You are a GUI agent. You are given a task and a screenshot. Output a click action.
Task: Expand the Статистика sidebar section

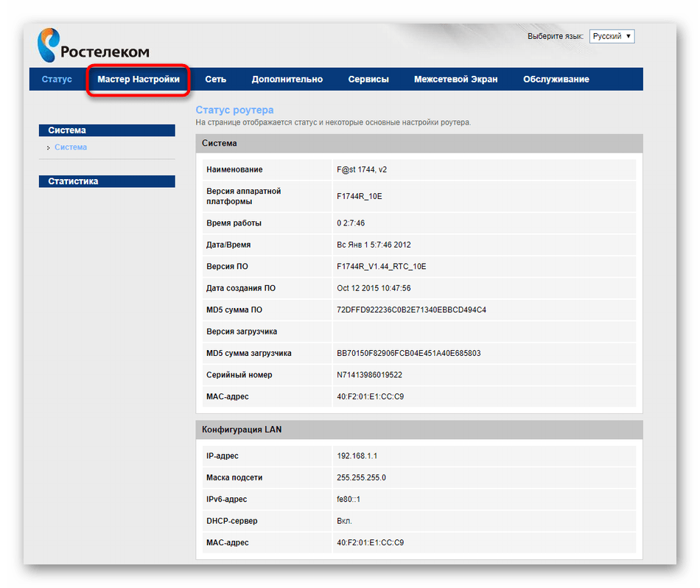(107, 181)
